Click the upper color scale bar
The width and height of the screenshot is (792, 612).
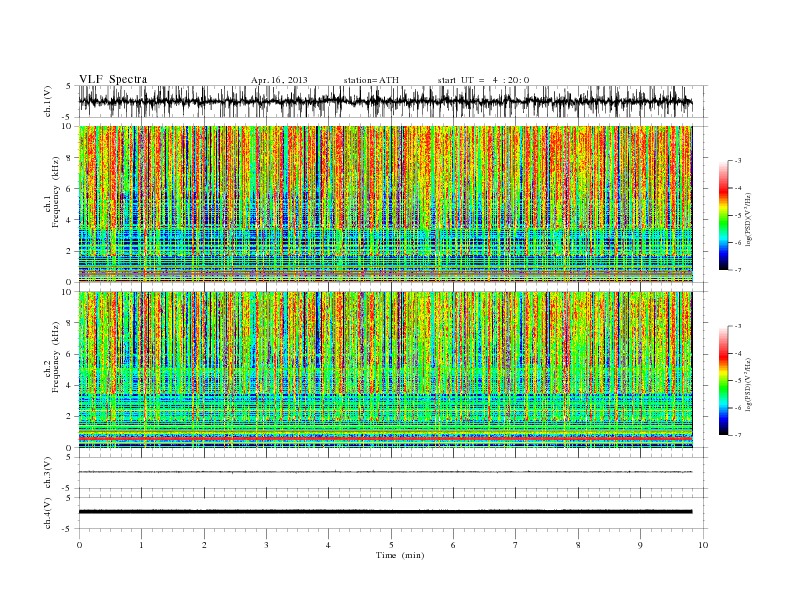tap(724, 215)
